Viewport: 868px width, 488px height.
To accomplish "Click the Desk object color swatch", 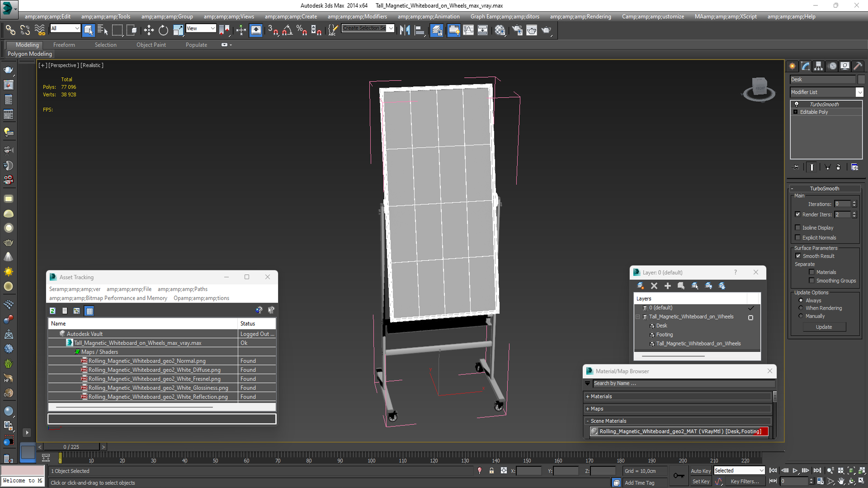I will [x=861, y=80].
